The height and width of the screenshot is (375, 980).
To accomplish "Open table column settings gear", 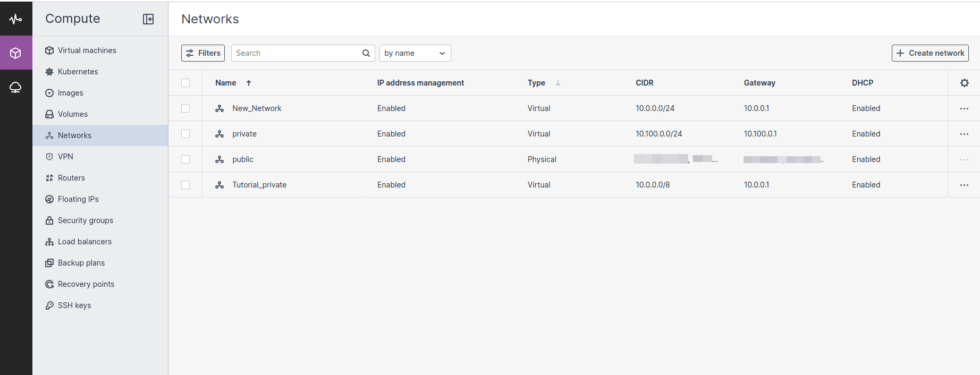I will [965, 83].
